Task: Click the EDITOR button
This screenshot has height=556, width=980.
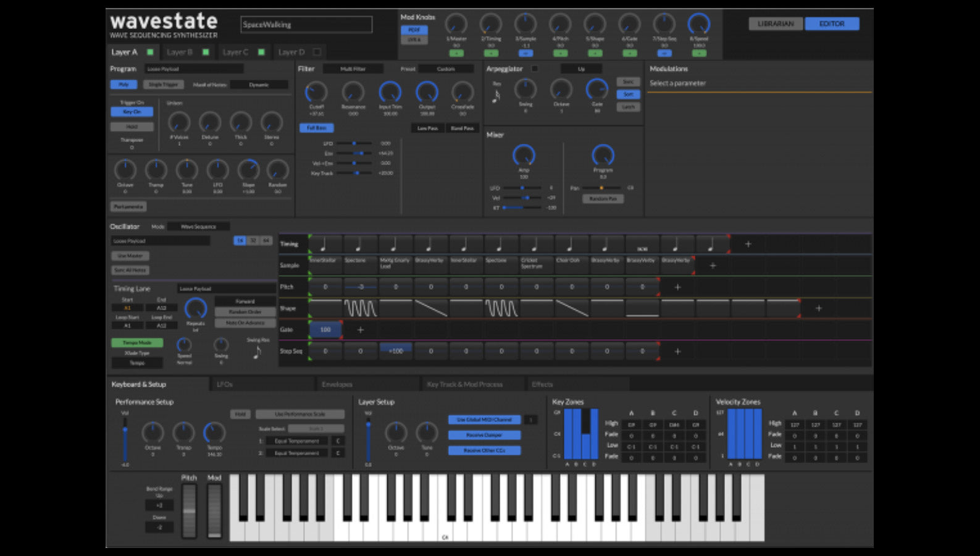Action: tap(832, 23)
